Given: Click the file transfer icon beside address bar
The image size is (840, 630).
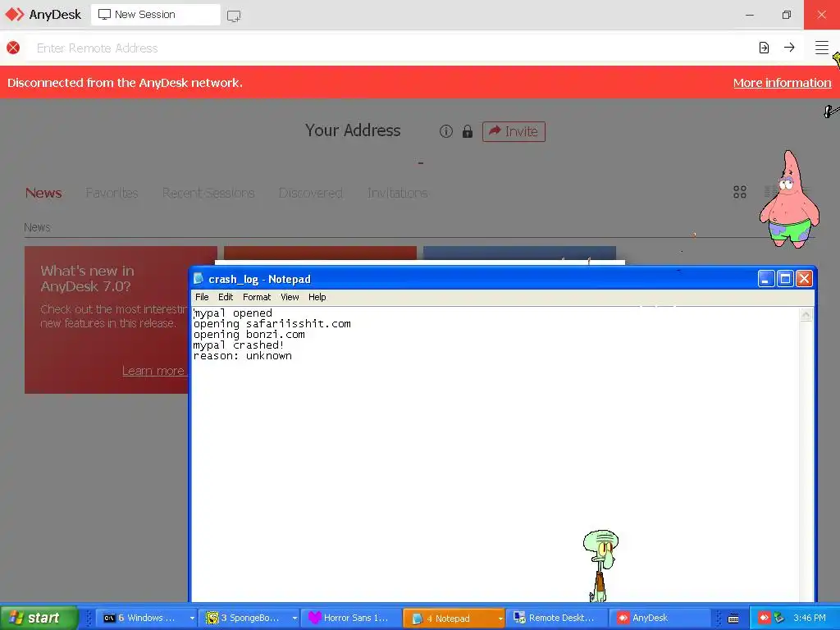Looking at the screenshot, I should 764,48.
